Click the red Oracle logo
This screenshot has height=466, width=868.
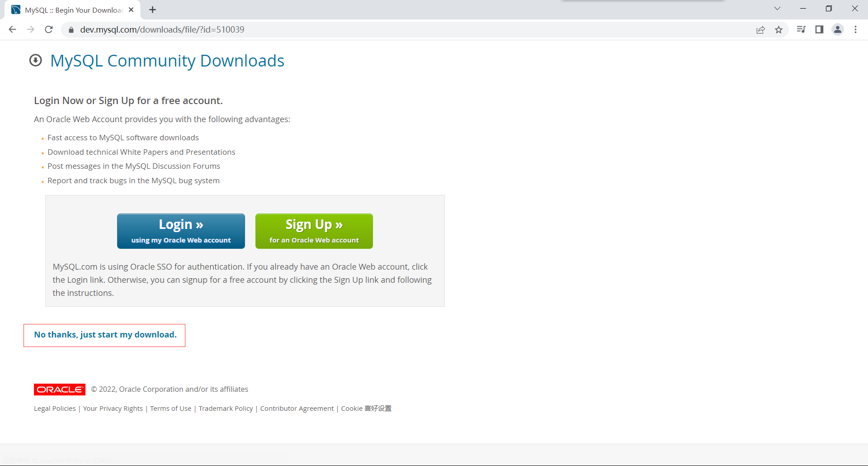(59, 390)
